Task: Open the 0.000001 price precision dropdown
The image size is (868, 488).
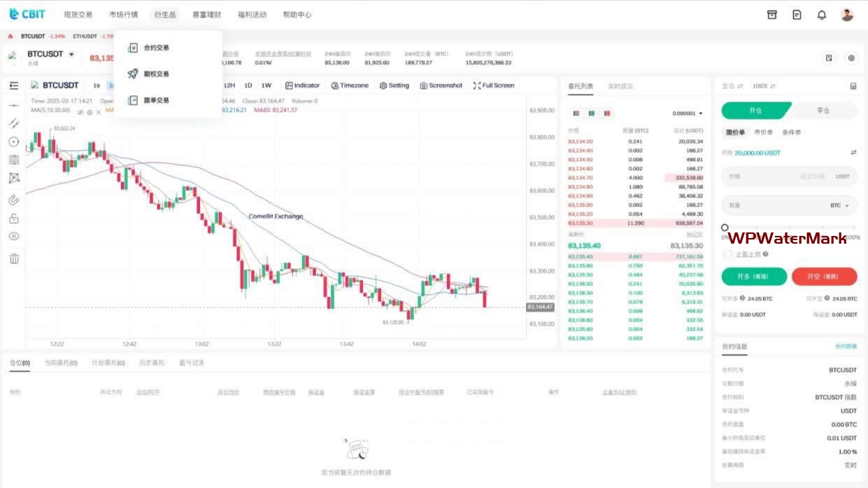Action: pyautogui.click(x=688, y=113)
